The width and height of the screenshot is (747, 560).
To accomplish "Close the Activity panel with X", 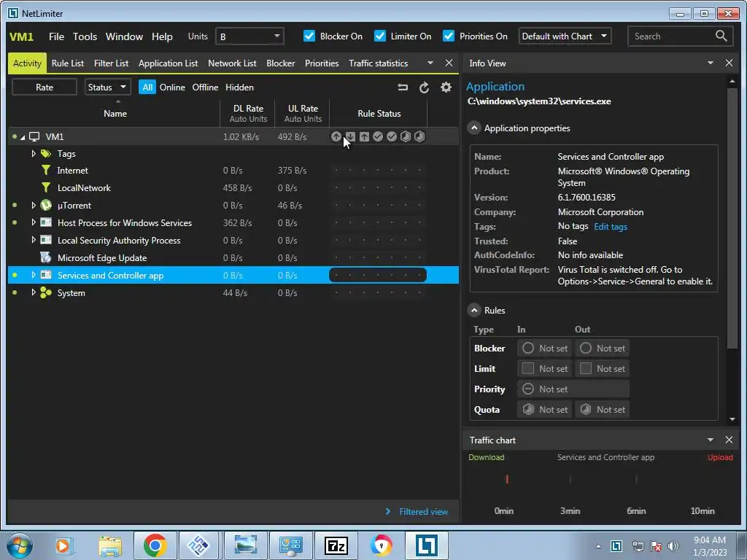I will click(449, 63).
